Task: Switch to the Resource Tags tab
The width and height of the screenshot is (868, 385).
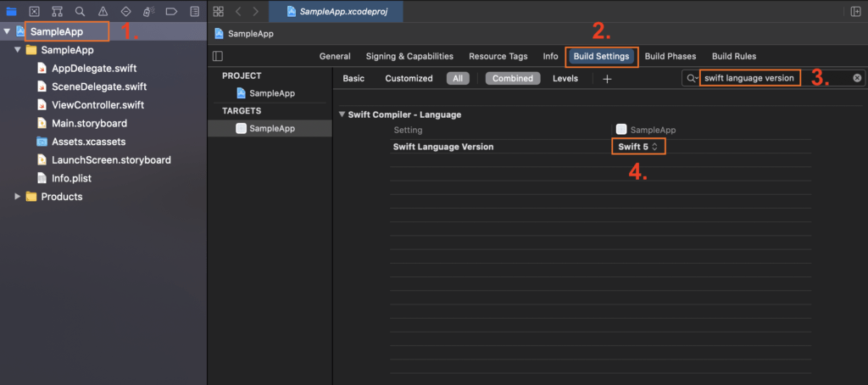Action: pyautogui.click(x=498, y=56)
